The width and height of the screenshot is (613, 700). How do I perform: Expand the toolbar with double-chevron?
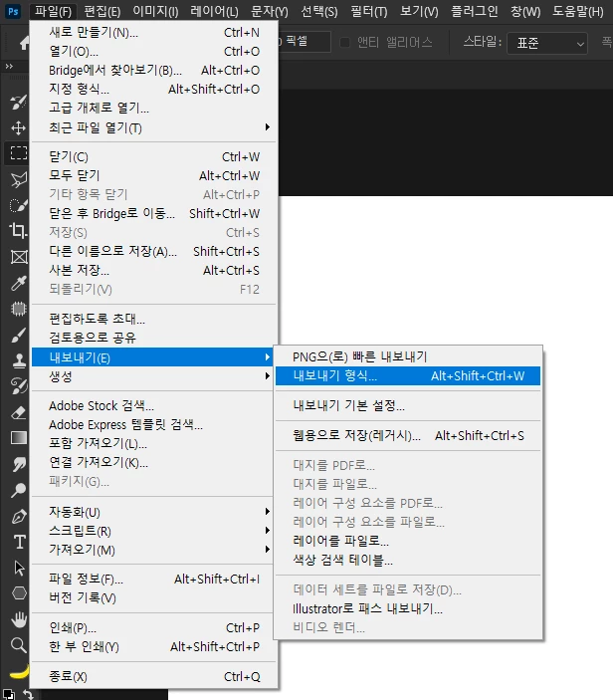tap(9, 66)
